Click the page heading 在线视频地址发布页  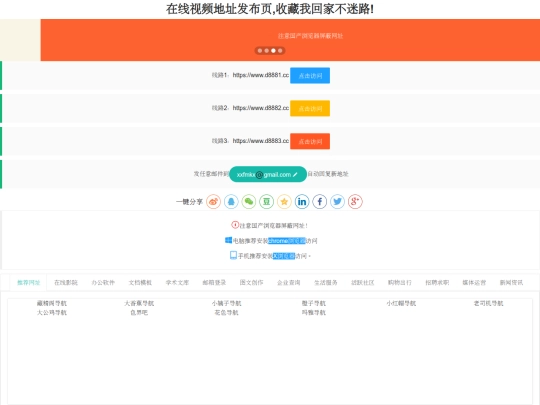pyautogui.click(x=219, y=9)
